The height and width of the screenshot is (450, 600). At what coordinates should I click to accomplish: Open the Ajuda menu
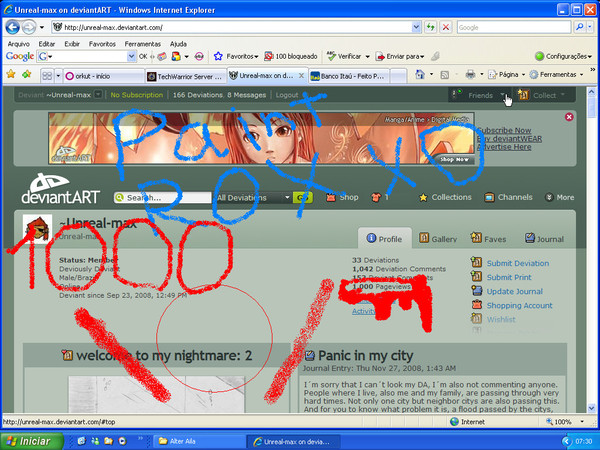coord(178,44)
